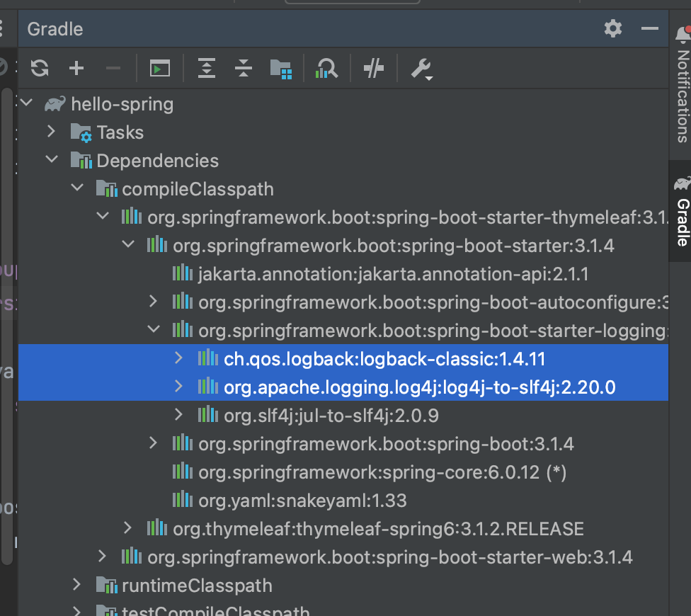The image size is (691, 616).
Task: Expand log4j-to-slf4j:2.20.0 dependency
Action: [178, 386]
